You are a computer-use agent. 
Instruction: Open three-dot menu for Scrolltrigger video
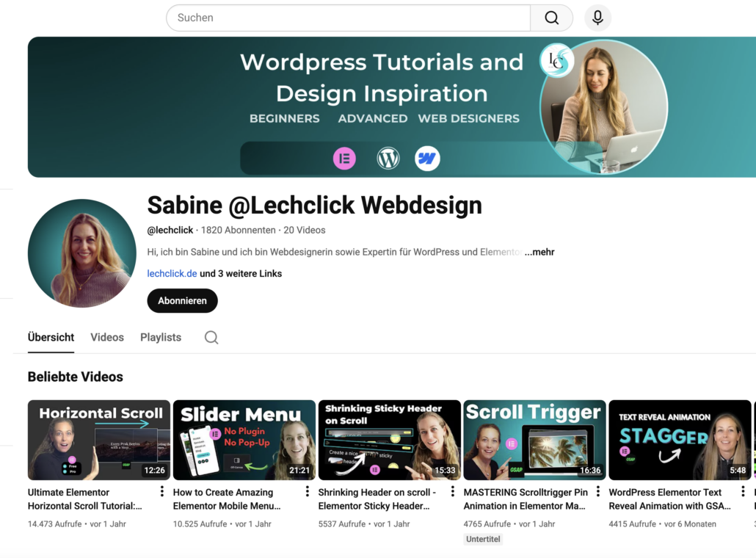pos(598,492)
